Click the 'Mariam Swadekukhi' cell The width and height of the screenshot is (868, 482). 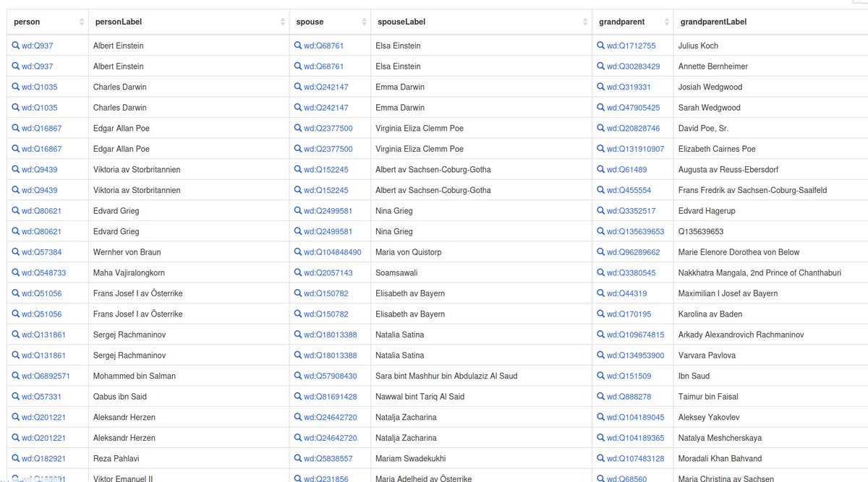tap(481, 458)
